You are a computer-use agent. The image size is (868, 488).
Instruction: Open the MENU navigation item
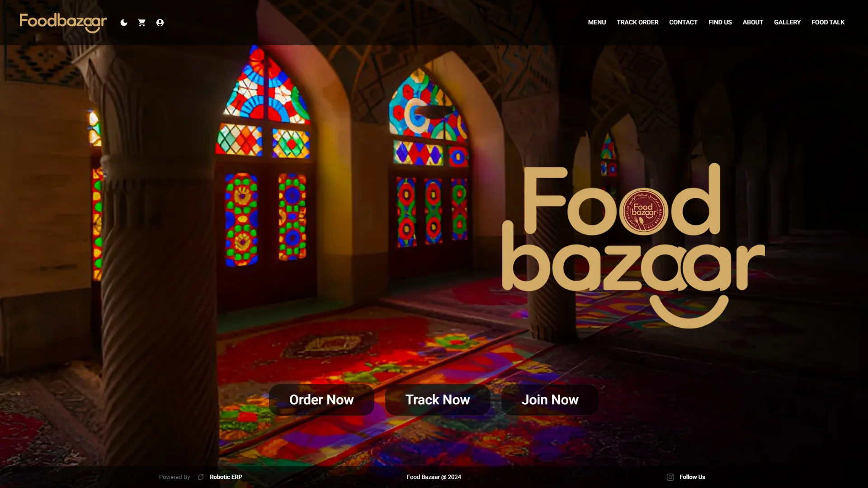pyautogui.click(x=597, y=22)
